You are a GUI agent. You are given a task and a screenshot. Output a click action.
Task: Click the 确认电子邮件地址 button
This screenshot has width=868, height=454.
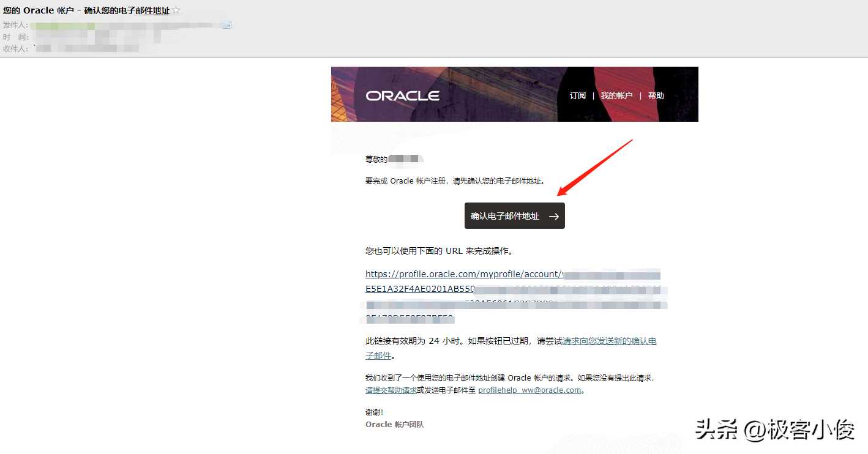coord(514,216)
